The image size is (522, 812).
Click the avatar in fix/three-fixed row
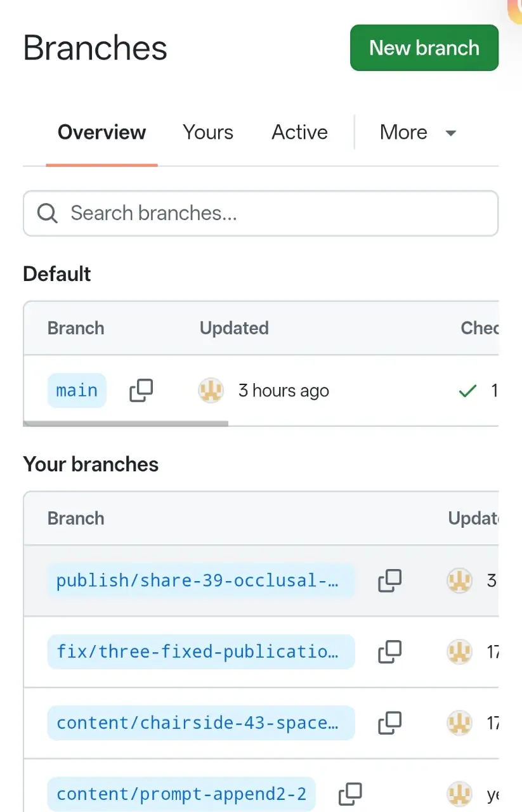pos(459,652)
